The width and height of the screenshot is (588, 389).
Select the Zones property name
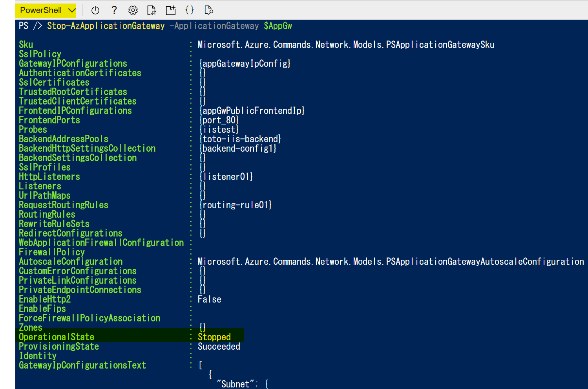pyautogui.click(x=31, y=328)
